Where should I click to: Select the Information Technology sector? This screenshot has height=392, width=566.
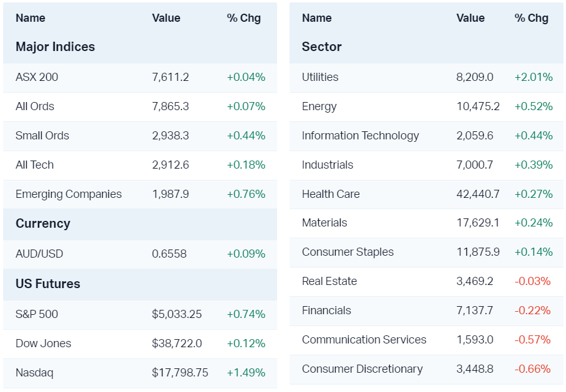[361, 136]
